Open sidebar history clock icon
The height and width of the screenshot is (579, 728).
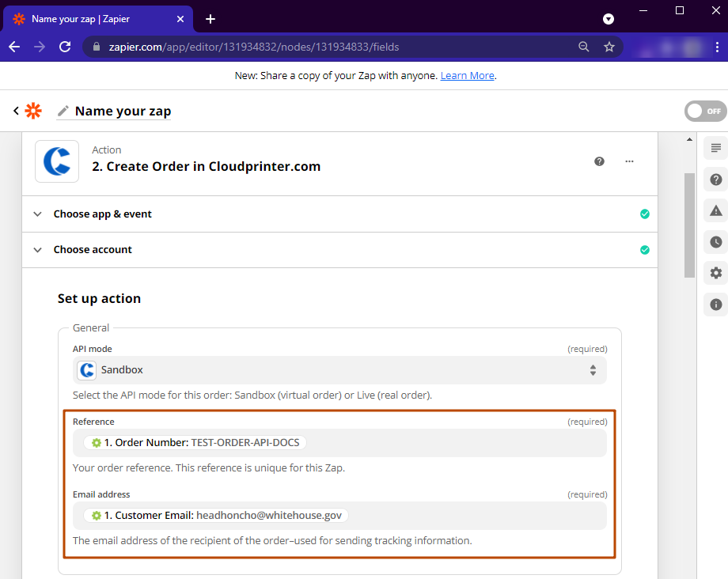point(716,242)
